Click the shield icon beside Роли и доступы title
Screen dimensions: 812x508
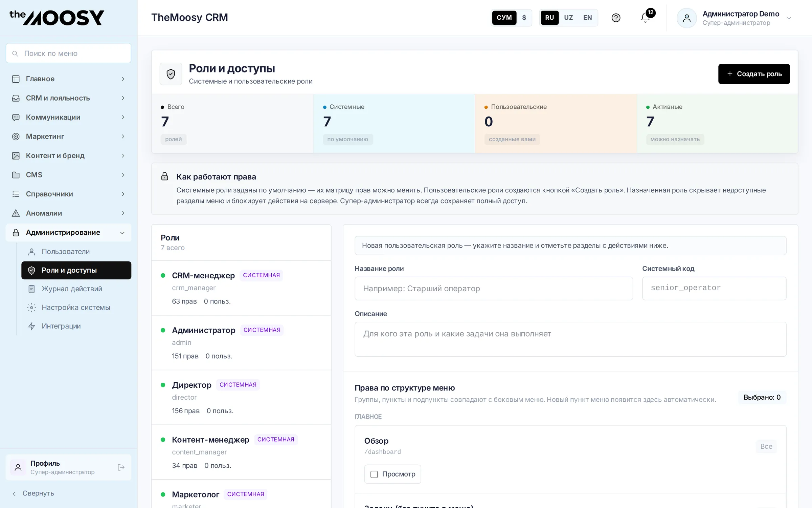click(171, 74)
